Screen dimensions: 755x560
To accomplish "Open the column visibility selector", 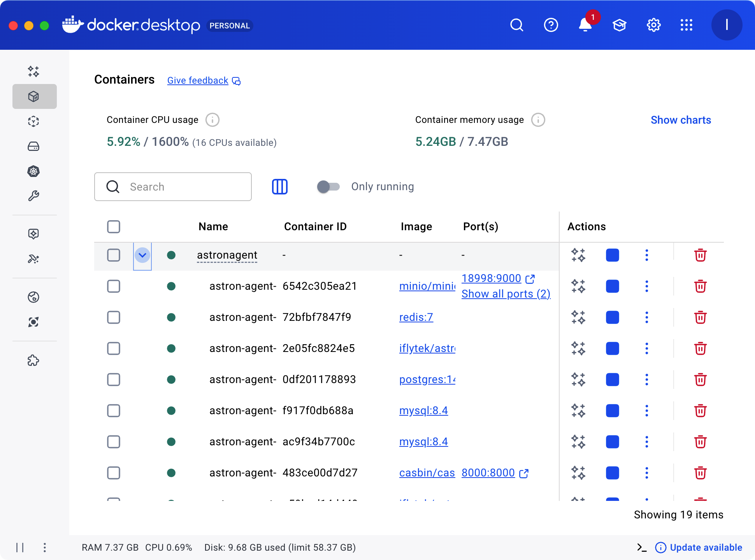I will pyautogui.click(x=279, y=187).
